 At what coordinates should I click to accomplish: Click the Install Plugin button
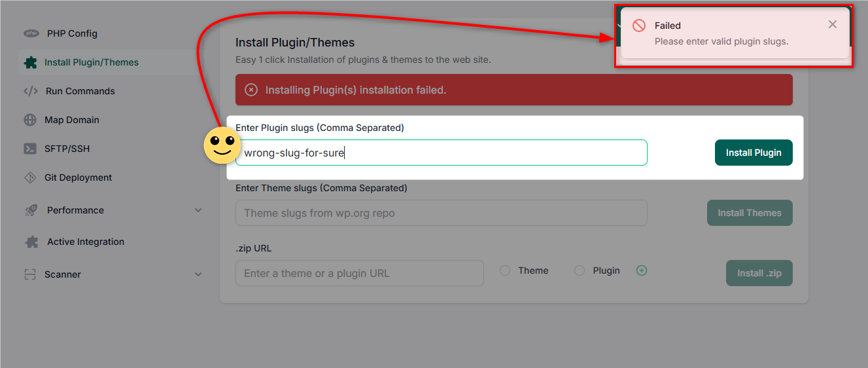[754, 153]
